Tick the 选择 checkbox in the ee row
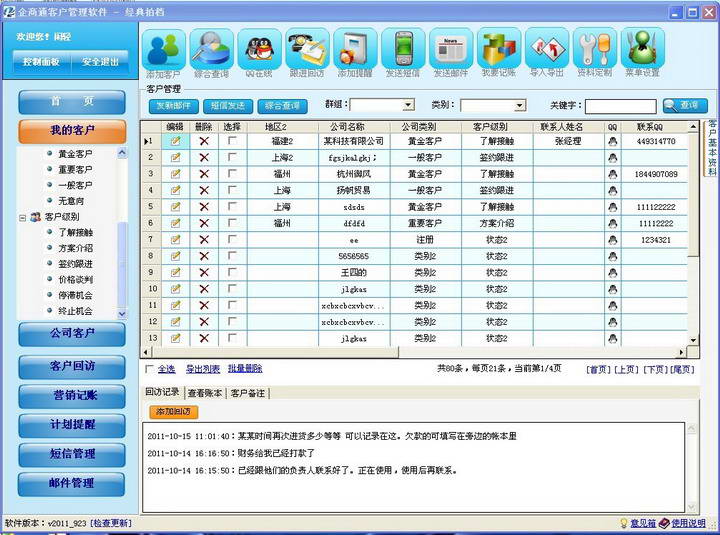The image size is (720, 535). (232, 239)
